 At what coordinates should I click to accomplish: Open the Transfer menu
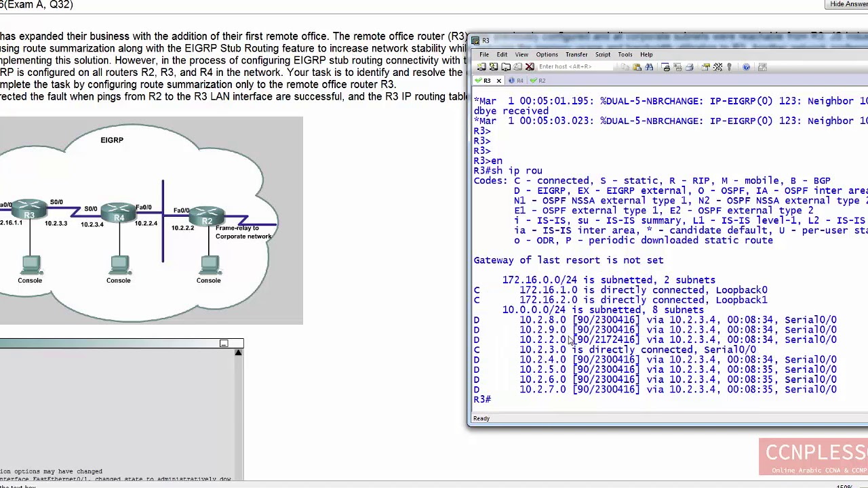point(576,54)
